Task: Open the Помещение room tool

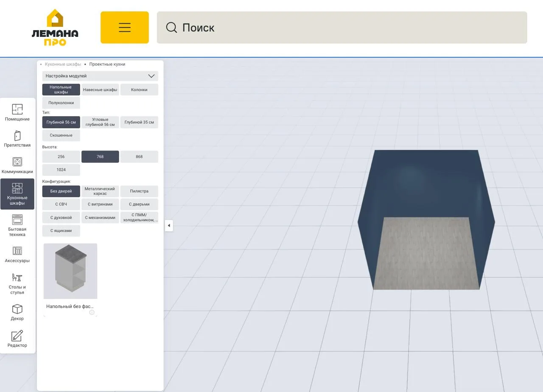Action: point(17,113)
